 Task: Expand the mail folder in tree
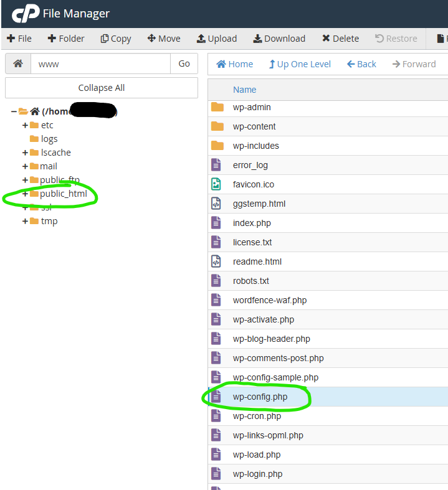[x=25, y=167]
